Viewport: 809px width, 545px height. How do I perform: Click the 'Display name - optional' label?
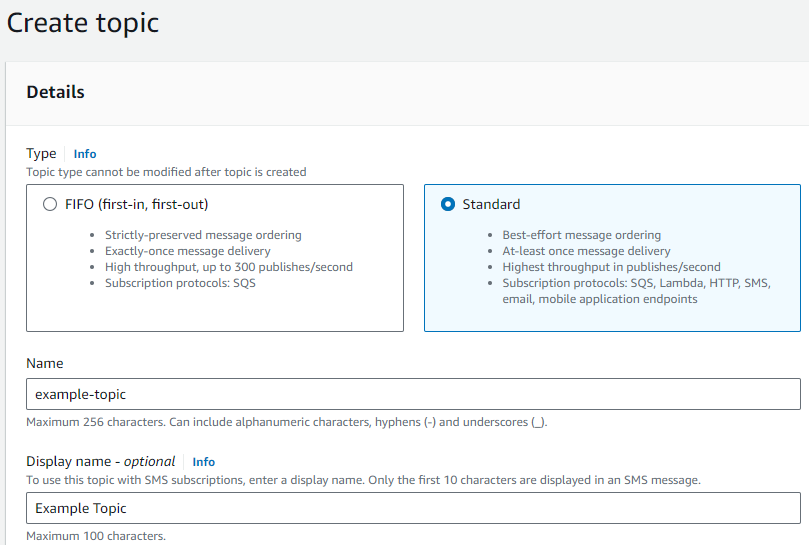point(101,462)
